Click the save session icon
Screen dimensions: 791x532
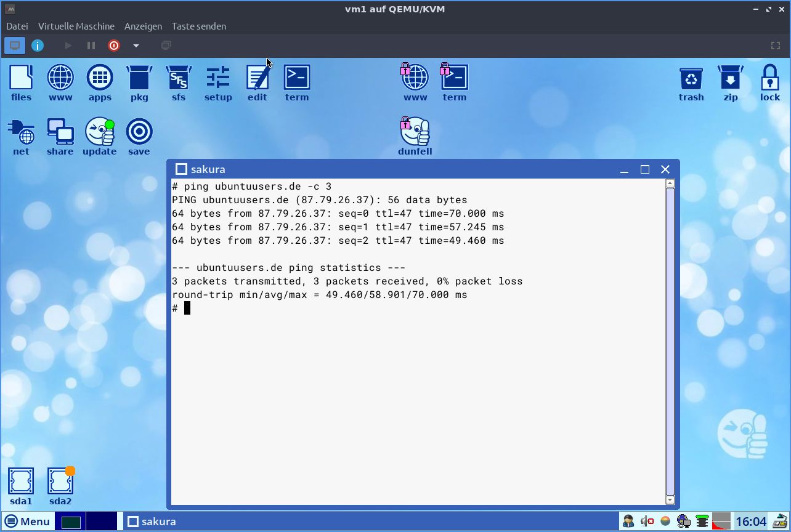point(139,136)
